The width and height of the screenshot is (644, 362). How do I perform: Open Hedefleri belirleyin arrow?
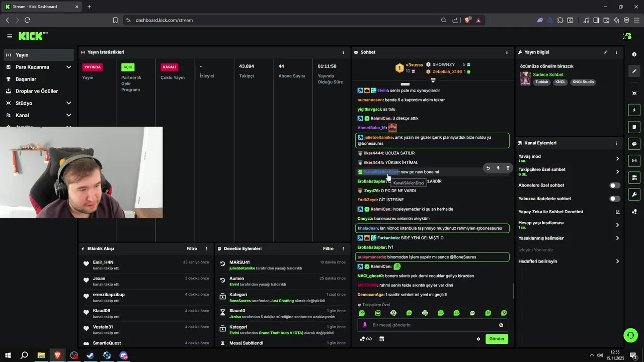click(x=617, y=261)
